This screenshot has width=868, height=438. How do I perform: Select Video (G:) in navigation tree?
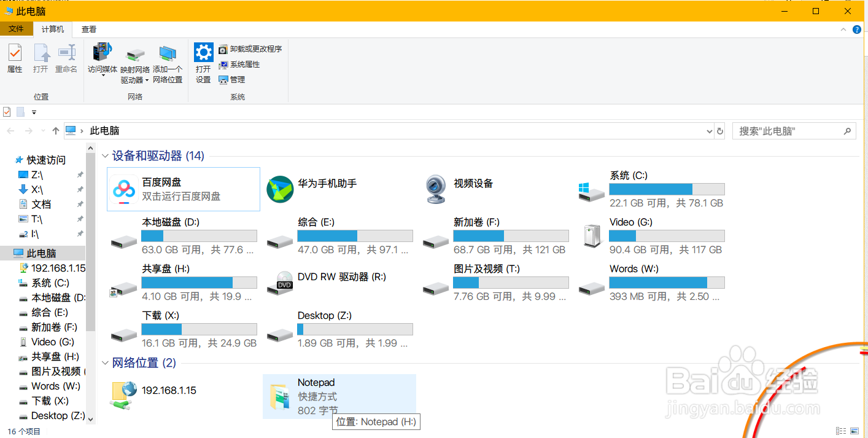click(53, 342)
